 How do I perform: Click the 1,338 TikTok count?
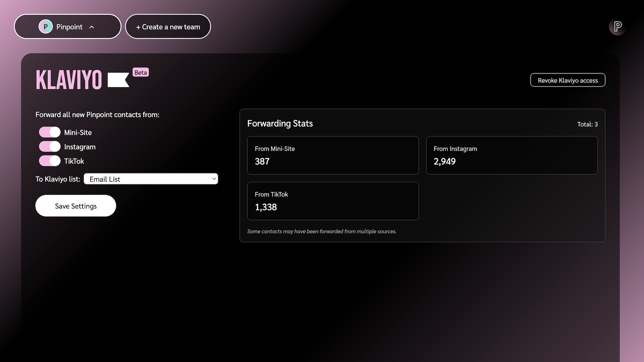(x=266, y=207)
